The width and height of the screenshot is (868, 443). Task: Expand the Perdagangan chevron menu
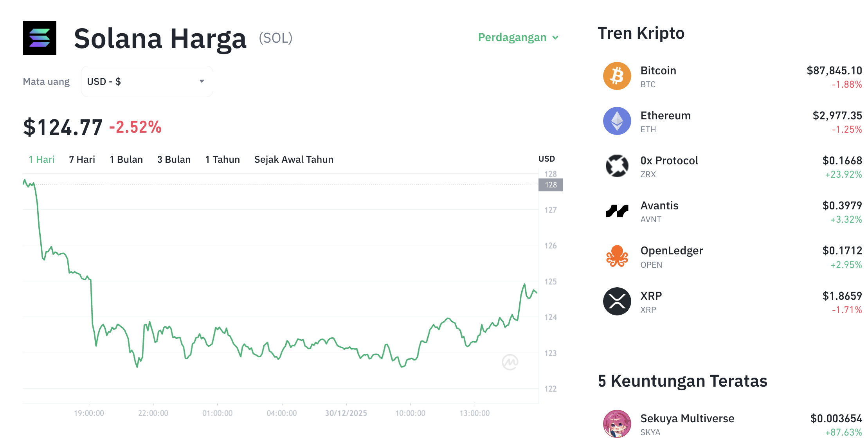click(555, 38)
